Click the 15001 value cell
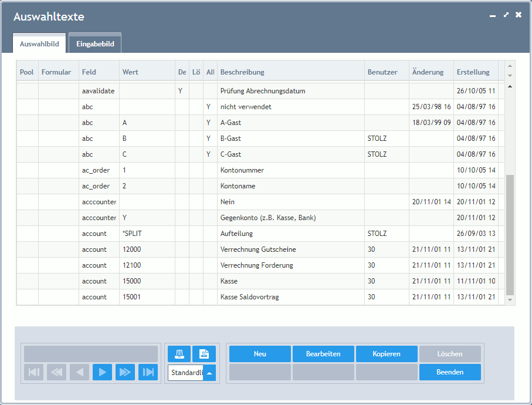This screenshot has height=405, width=532. coord(147,297)
